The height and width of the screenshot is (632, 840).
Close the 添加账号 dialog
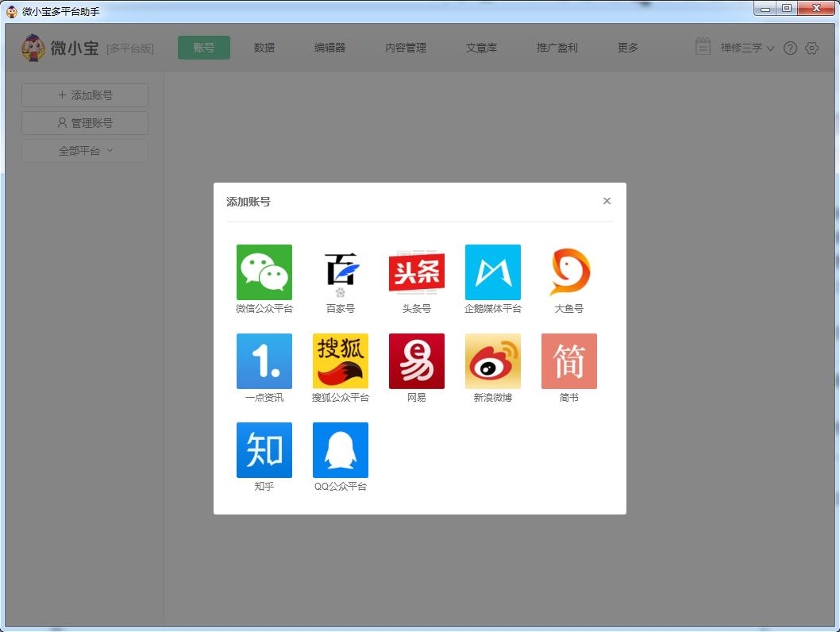tap(607, 201)
